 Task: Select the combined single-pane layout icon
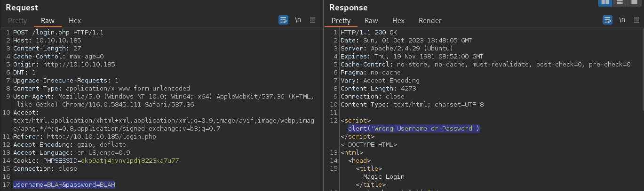(x=635, y=2)
